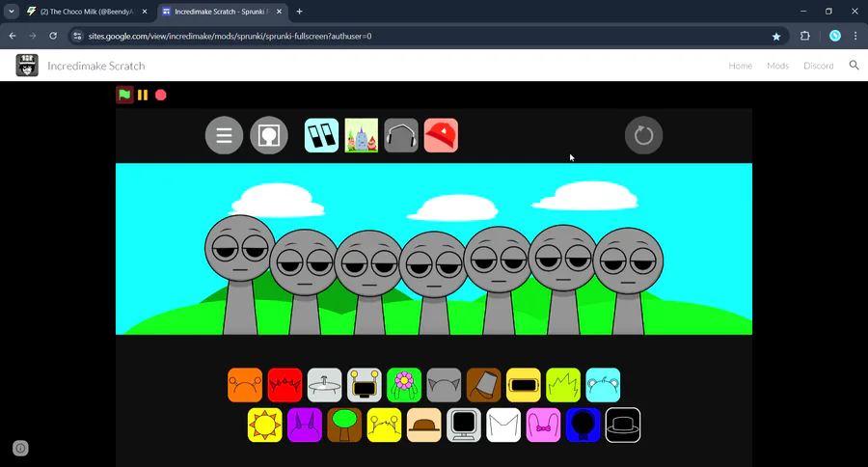Pick the brown bucket sound icon

pos(484,385)
